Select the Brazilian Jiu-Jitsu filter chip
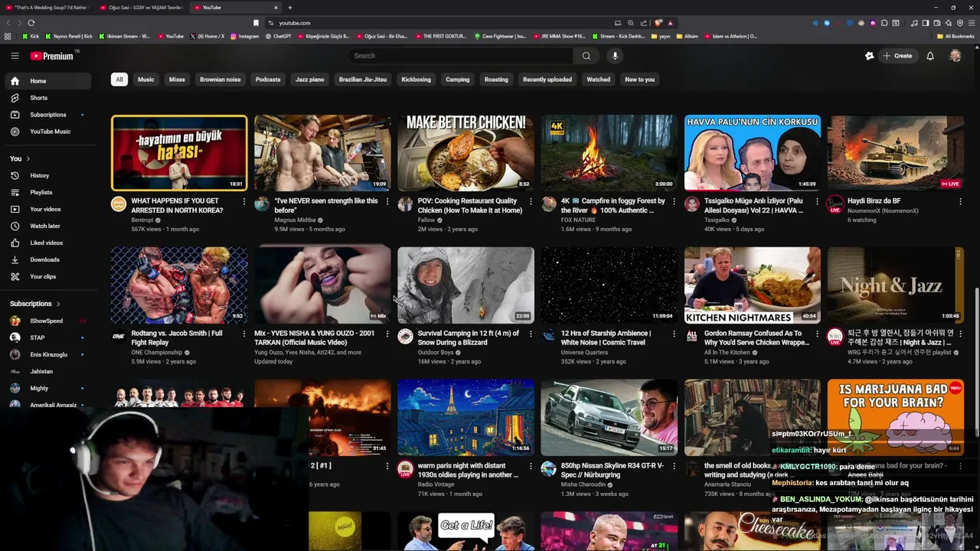980x551 pixels. pos(363,80)
